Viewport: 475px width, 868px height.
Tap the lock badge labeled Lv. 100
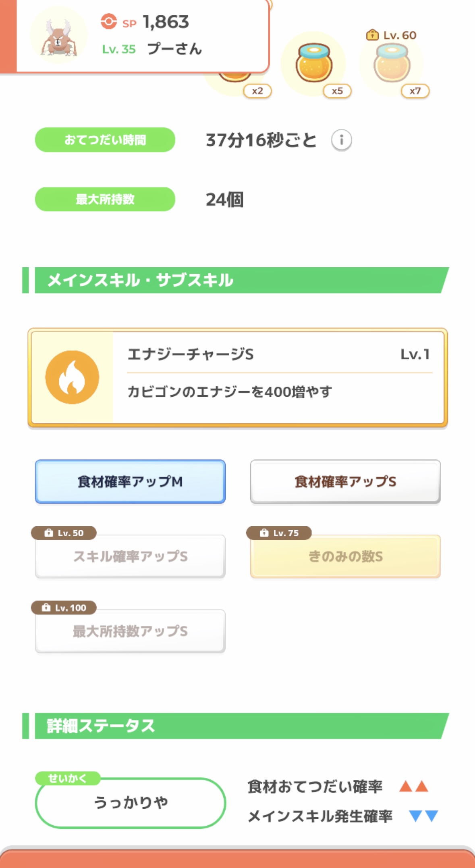click(64, 608)
